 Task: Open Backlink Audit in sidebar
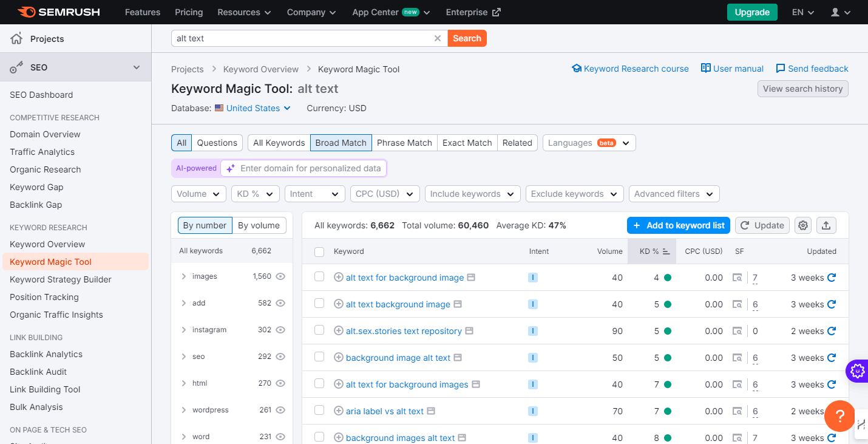[x=38, y=372]
